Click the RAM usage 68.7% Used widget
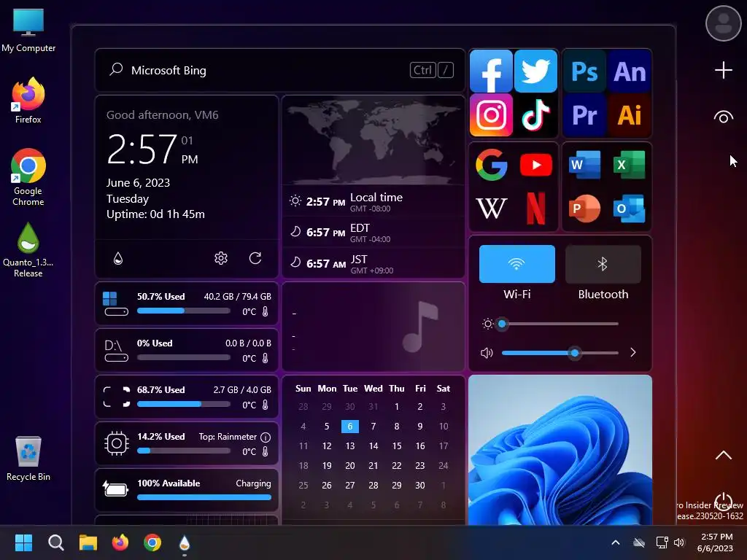The height and width of the screenshot is (560, 747). tap(187, 397)
